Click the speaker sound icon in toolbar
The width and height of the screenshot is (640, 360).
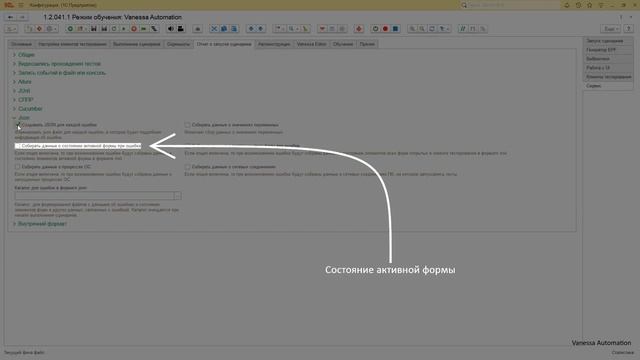coord(171,29)
